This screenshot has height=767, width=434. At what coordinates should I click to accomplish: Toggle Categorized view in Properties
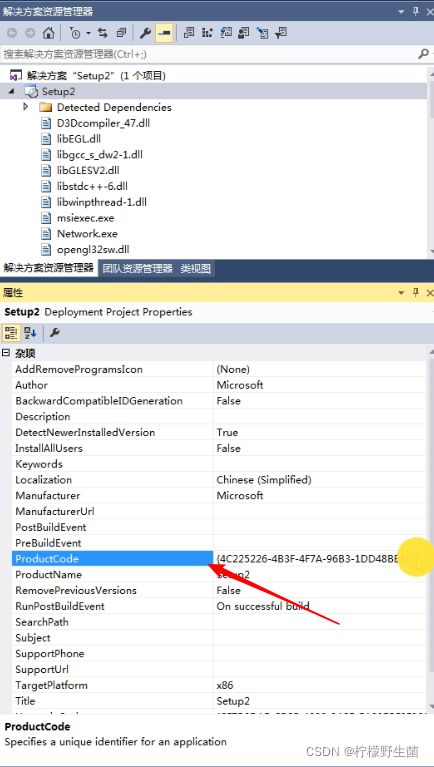pos(11,333)
